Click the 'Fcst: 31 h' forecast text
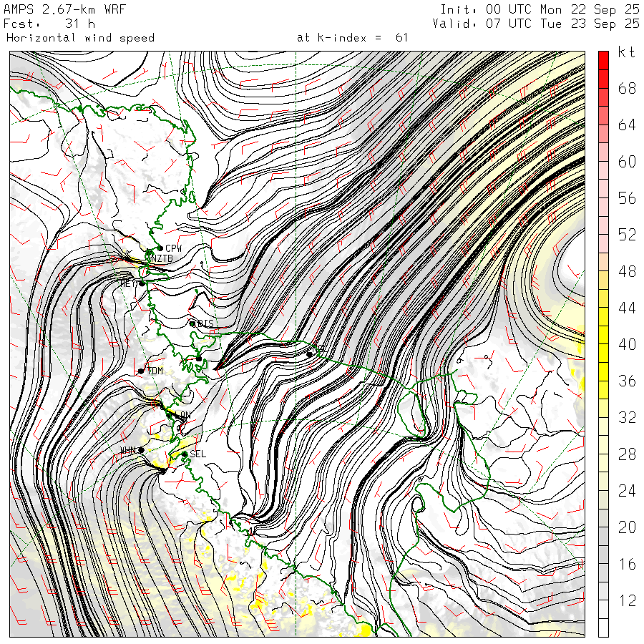Image resolution: width=644 pixels, height=644 pixels. coord(49,24)
